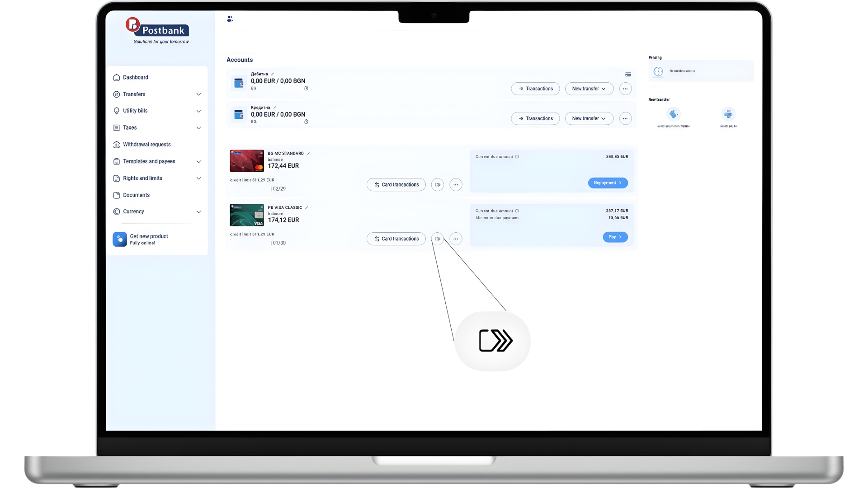Click the BG MC STANDARD card thumbnail
The image size is (868, 488).
(x=247, y=161)
